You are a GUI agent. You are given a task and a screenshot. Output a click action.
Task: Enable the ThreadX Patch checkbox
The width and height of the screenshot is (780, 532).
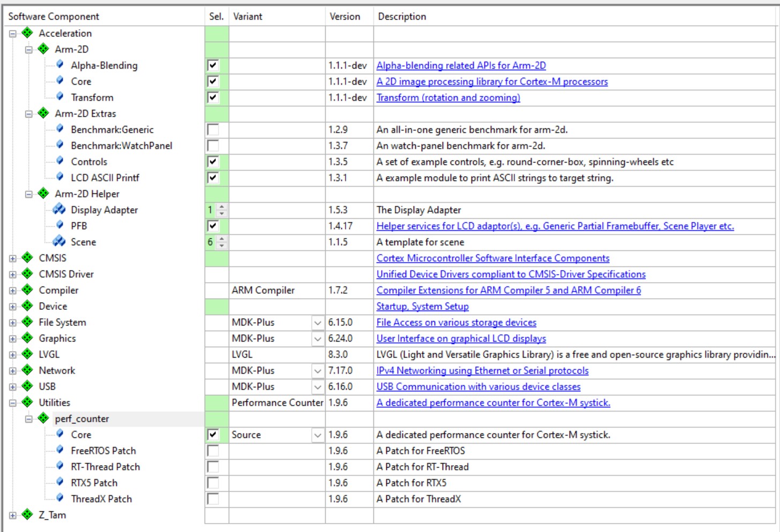(x=213, y=499)
